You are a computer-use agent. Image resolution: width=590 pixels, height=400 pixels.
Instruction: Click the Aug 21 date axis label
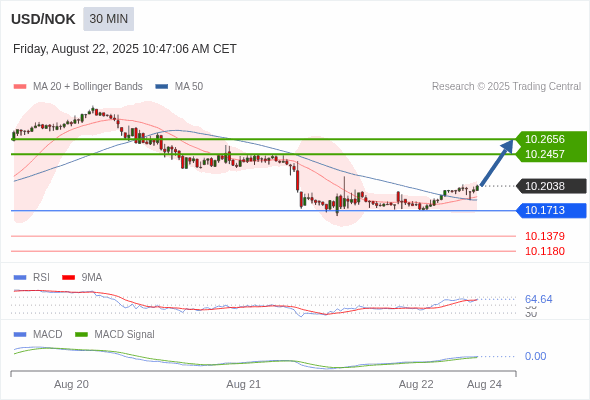pos(243,385)
